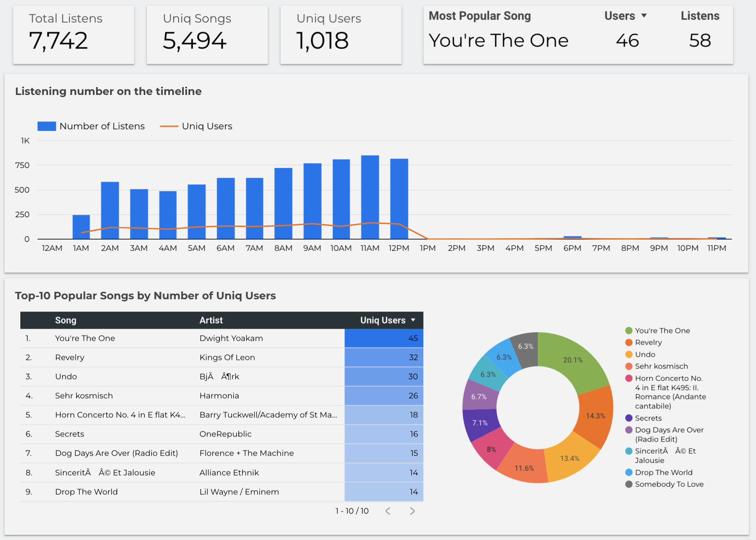Toggle Number of Listens legend swatch

[x=46, y=126]
